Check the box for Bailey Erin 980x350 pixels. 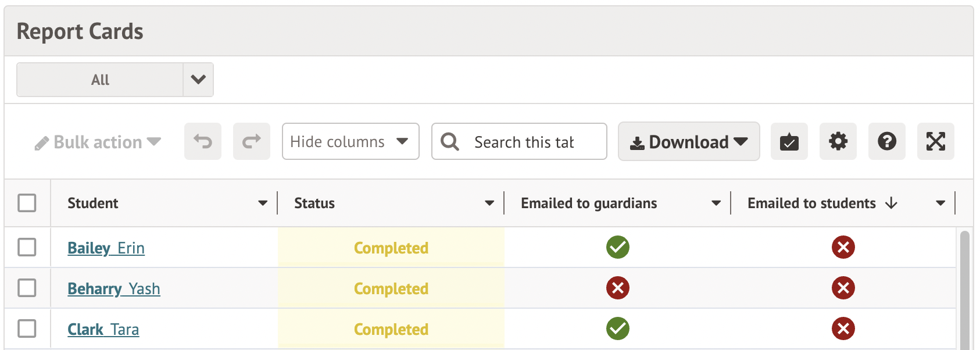click(x=27, y=247)
